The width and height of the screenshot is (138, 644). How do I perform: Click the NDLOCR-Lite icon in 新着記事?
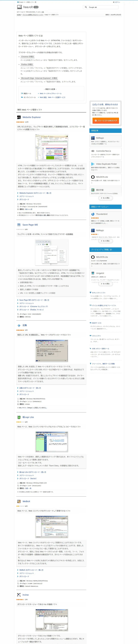pyautogui.click(x=93, y=177)
